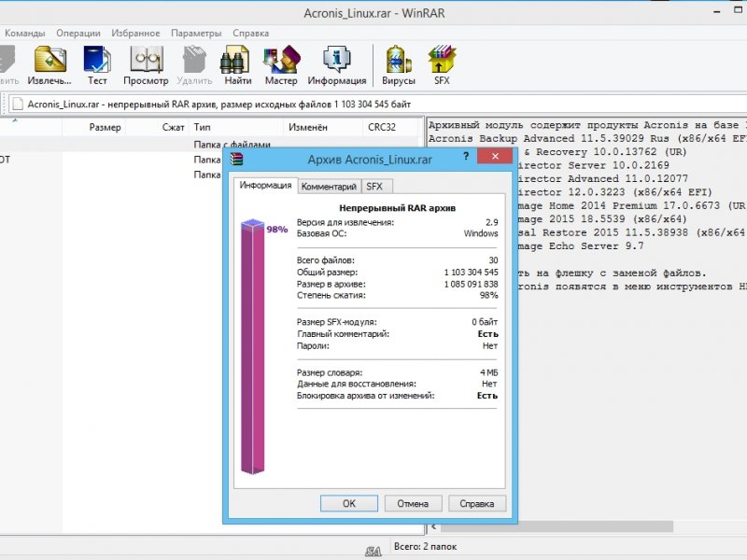Click the Extract (Извлечь) toolbar icon
This screenshot has height=560, width=747.
click(49, 65)
